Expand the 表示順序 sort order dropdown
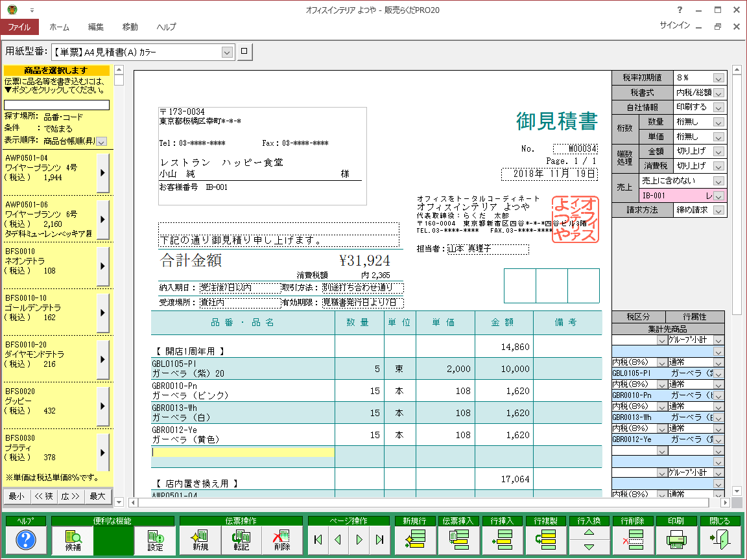Viewport: 747px width, 560px height. click(101, 141)
